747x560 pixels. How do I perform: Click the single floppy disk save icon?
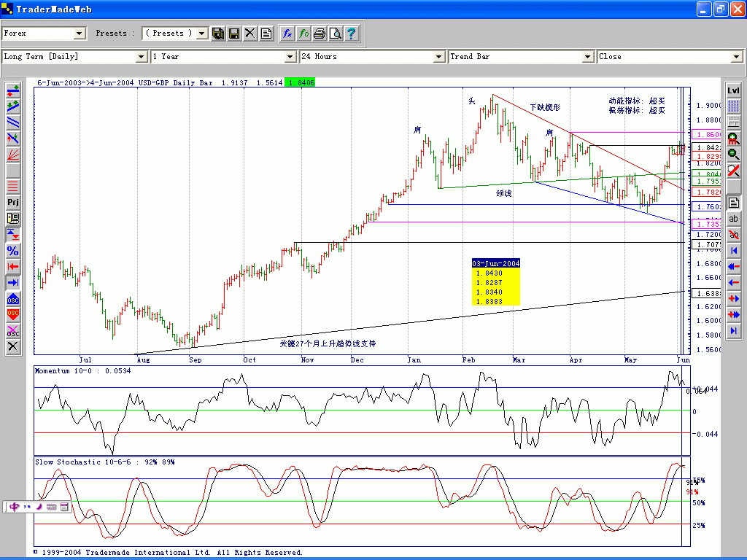pos(234,34)
